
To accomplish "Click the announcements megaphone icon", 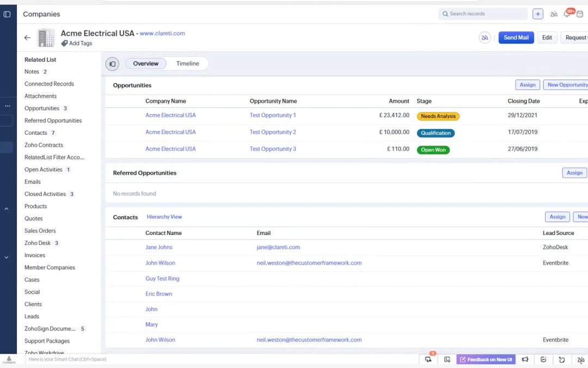I will tap(525, 360).
